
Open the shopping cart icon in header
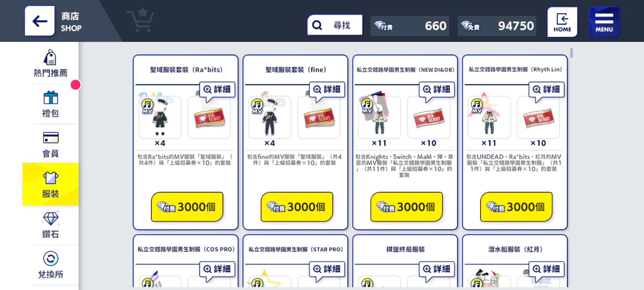tap(141, 20)
